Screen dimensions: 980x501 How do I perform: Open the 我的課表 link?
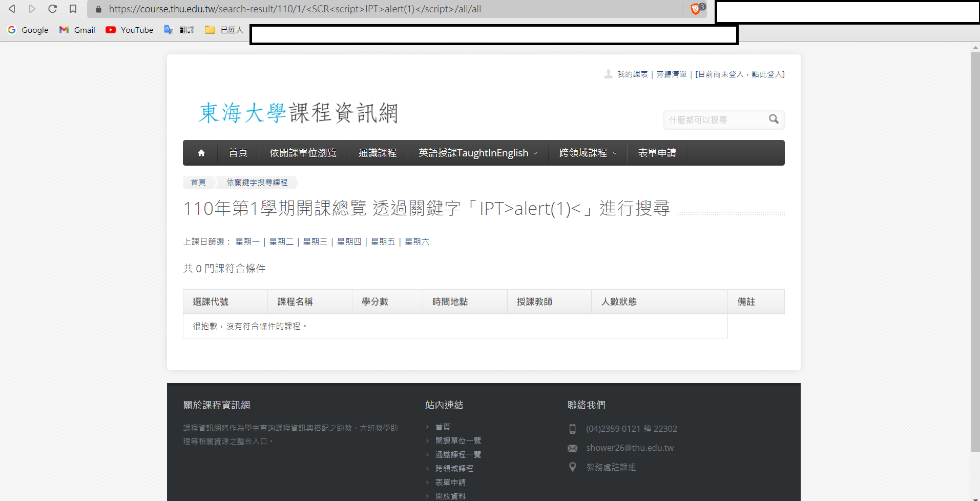coord(633,74)
